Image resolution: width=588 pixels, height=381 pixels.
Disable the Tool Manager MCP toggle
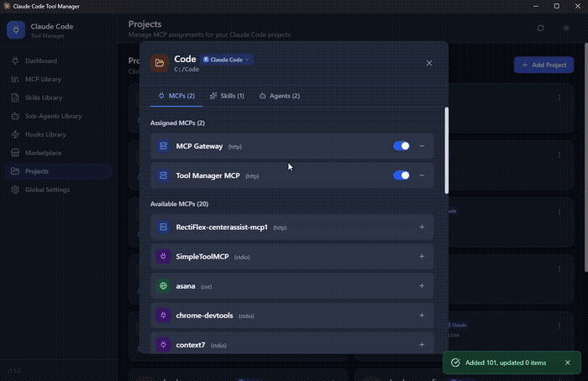(402, 175)
